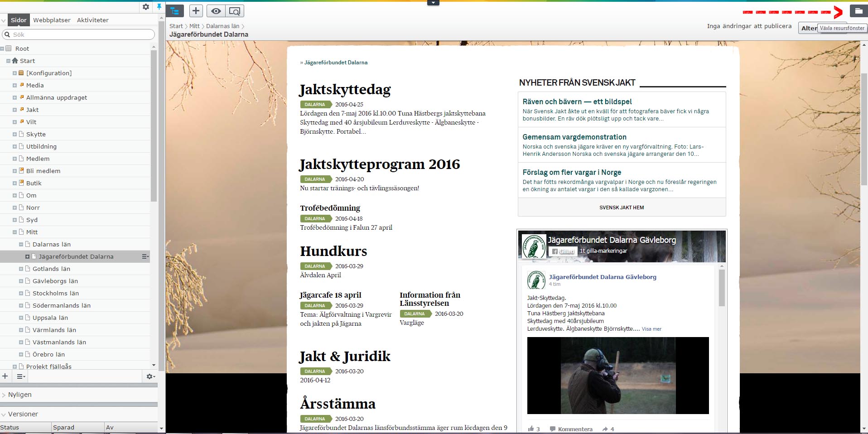Open Gemensam vargdemonstration news link
Viewport: 868px width, 434px height.
[574, 137]
